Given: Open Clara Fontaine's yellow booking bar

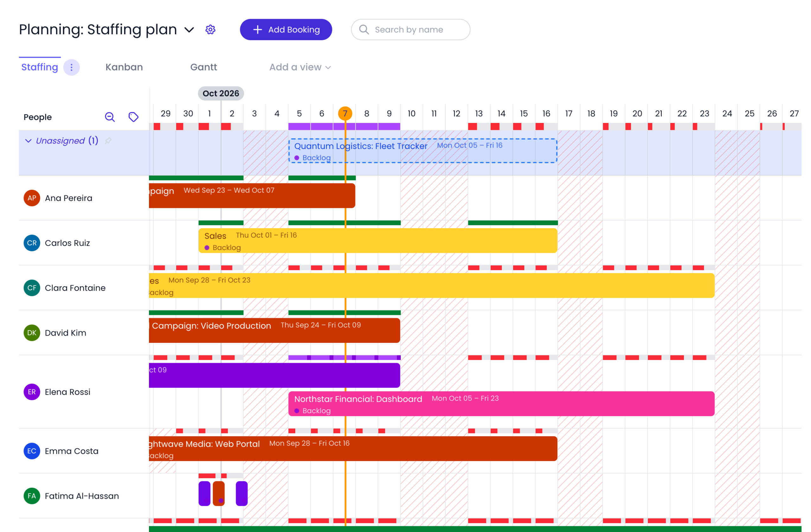Looking at the screenshot, I should coord(432,285).
